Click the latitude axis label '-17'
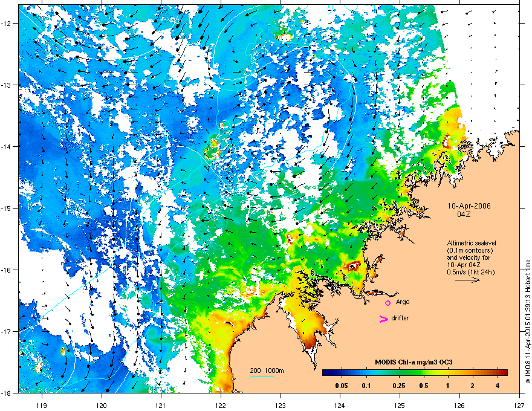The width and height of the screenshot is (532, 411). click(x=7, y=331)
